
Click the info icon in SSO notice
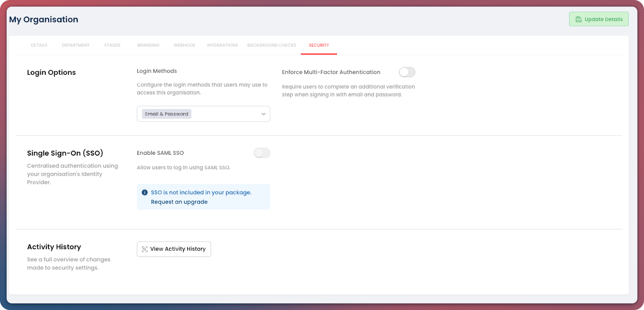[144, 193]
